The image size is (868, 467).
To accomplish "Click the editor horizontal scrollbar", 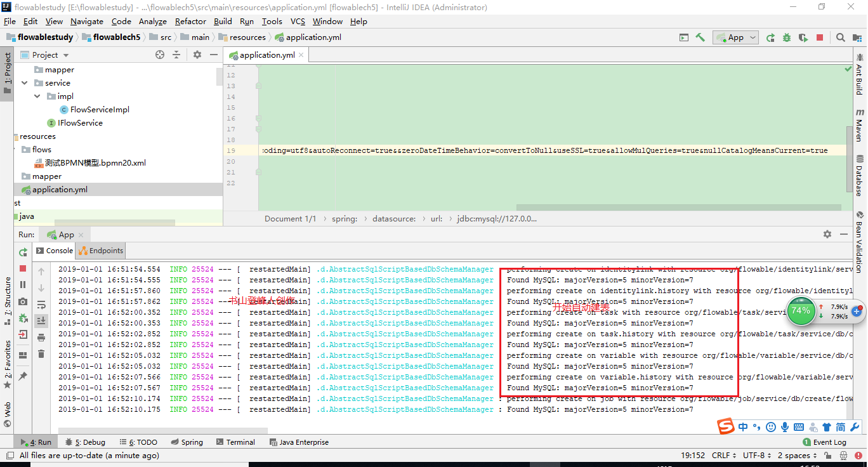I will [x=678, y=207].
